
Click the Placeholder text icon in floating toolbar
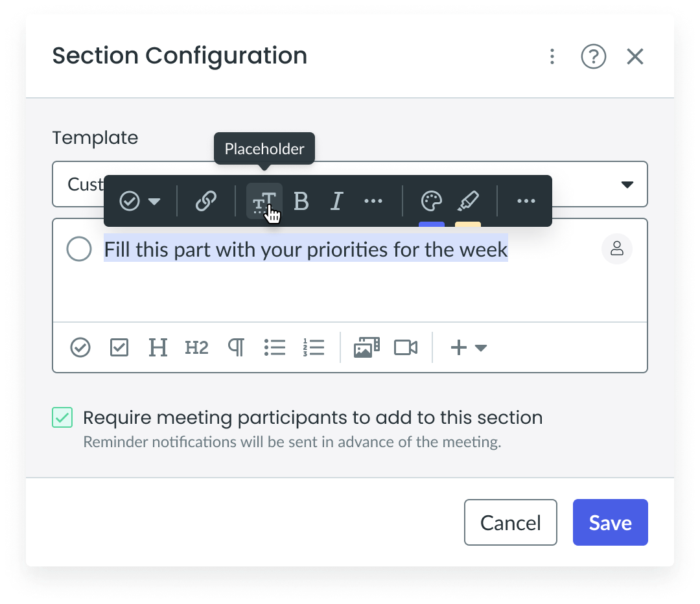264,202
